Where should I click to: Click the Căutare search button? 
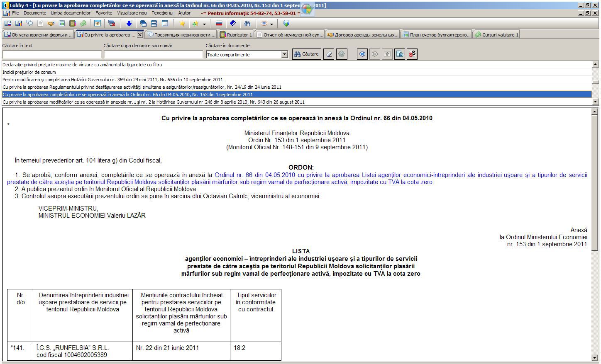point(306,54)
